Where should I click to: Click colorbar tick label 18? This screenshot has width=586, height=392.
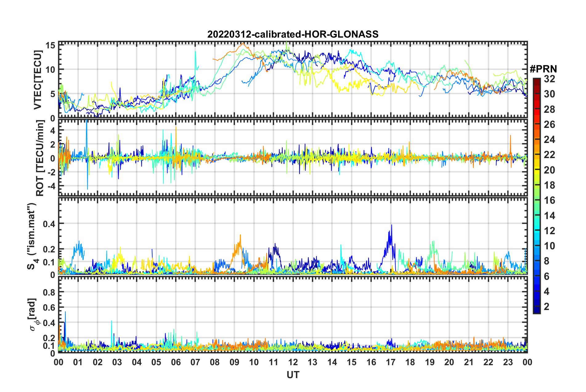(549, 185)
